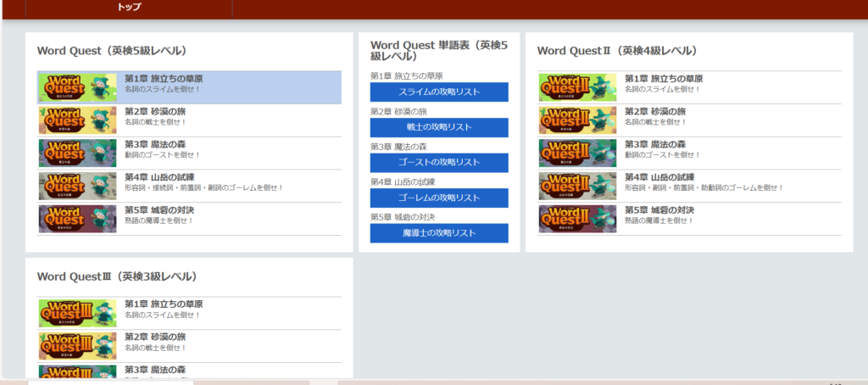Open Word Quest chapter 2 desert banner
This screenshot has width=868, height=385.
(77, 120)
